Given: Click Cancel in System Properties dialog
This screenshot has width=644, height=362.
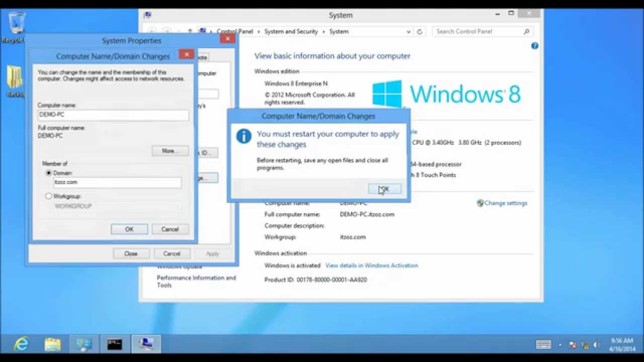Looking at the screenshot, I should coord(172,253).
